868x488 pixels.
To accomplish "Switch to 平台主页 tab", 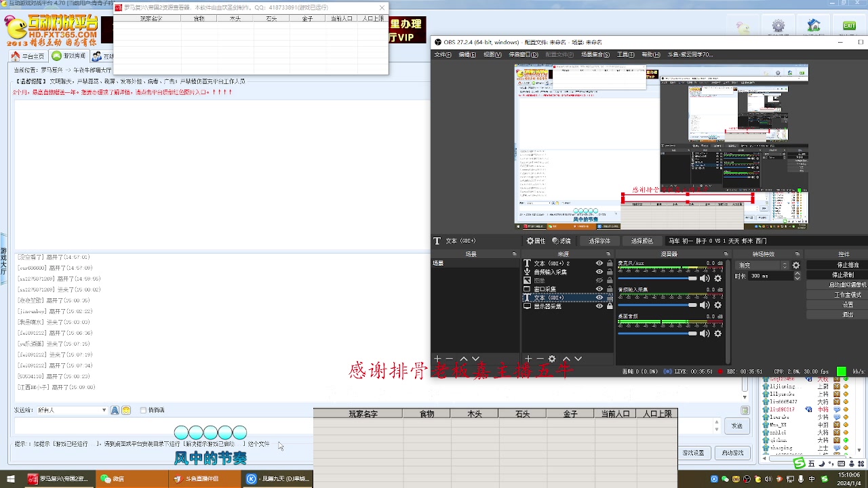I will click(28, 56).
